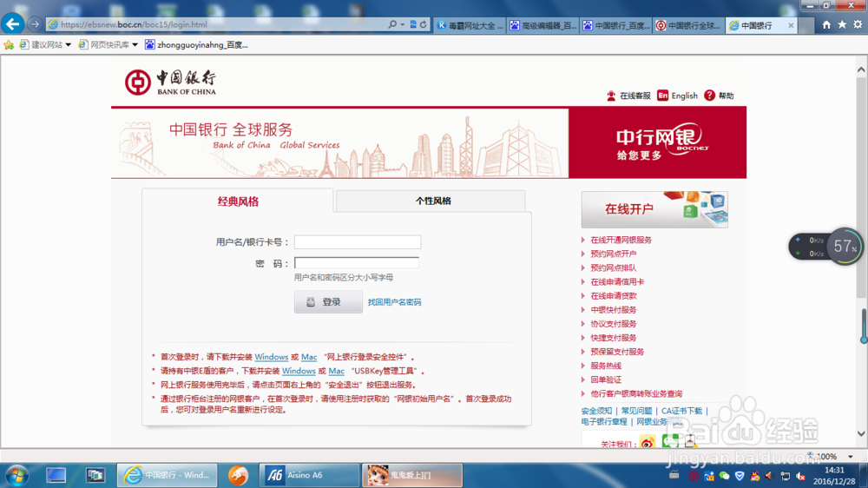The width and height of the screenshot is (868, 488).
Task: Open the Favorites star icon at top right
Action: pos(842,24)
